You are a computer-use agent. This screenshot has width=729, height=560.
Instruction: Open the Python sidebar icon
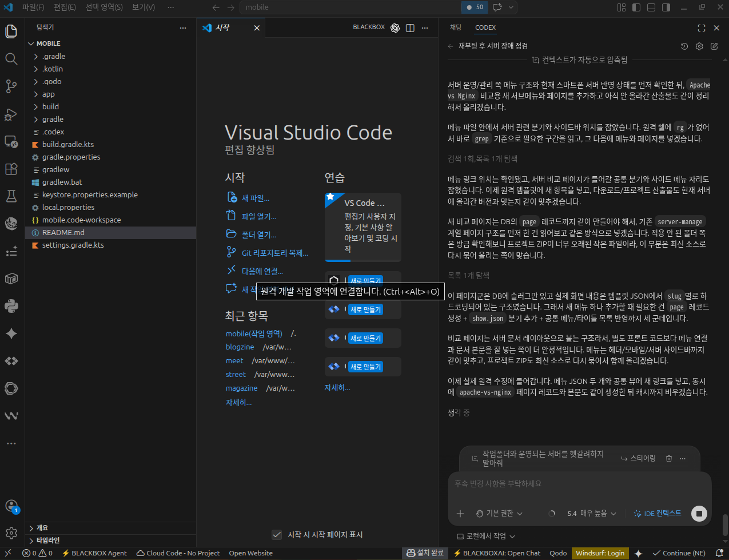click(x=11, y=306)
